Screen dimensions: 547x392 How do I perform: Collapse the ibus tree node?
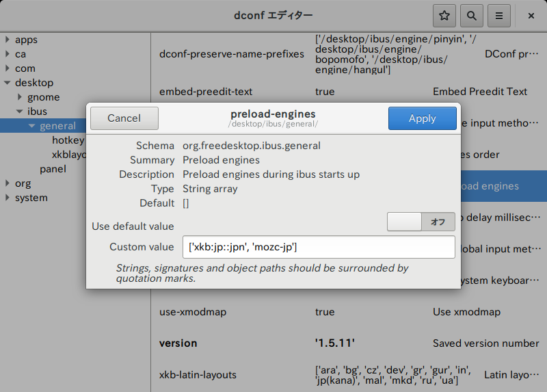[x=20, y=112]
